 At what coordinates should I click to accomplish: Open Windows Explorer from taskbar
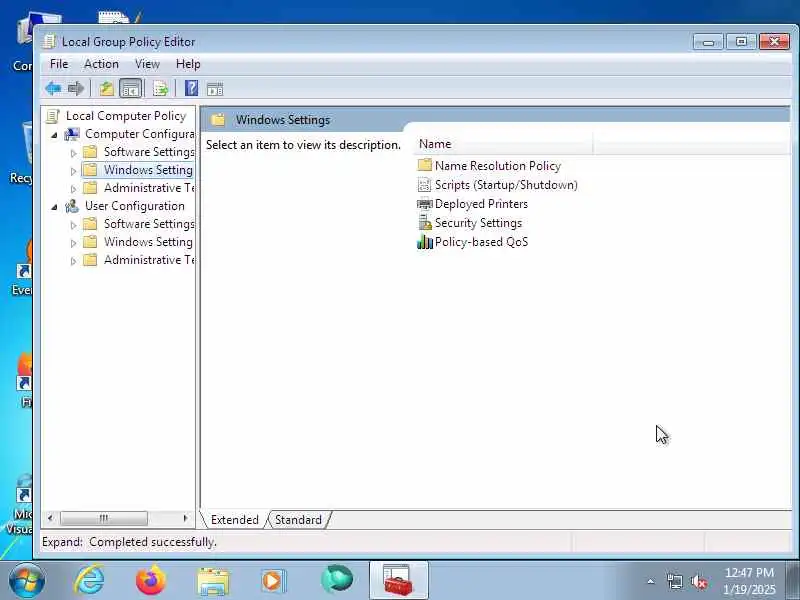tap(213, 581)
